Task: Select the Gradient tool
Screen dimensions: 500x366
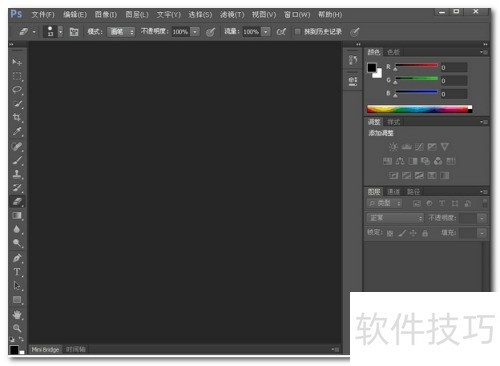Action: [x=17, y=215]
